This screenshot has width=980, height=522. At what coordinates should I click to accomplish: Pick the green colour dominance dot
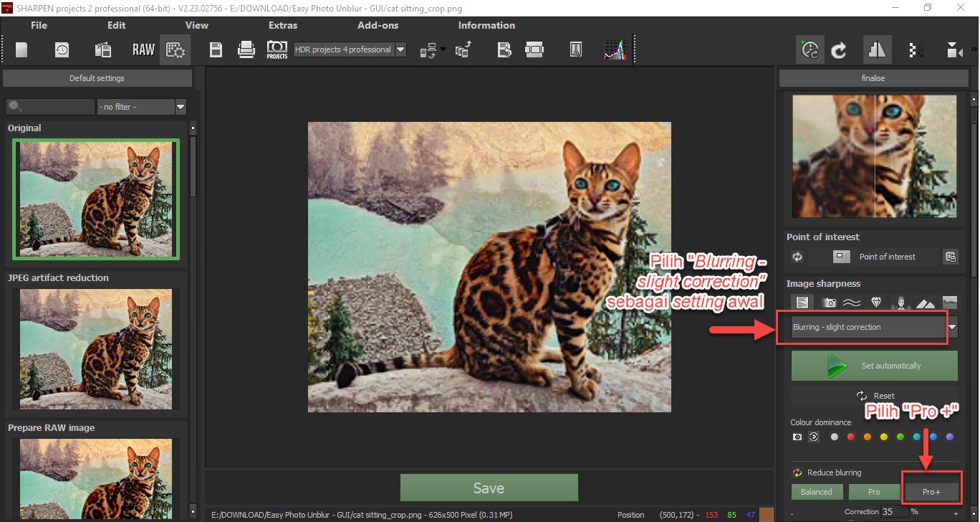(900, 437)
